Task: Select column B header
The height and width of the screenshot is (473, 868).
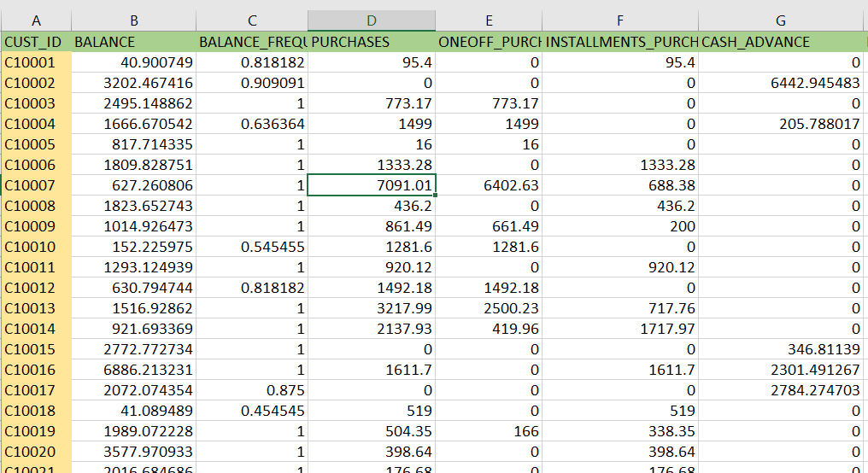Action: [134, 21]
